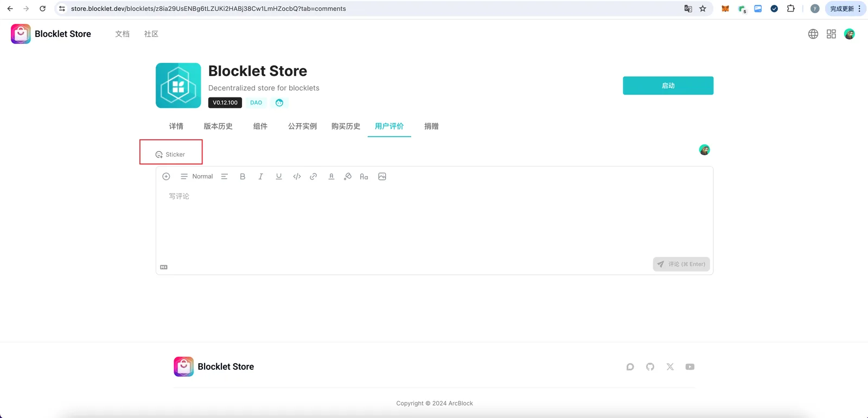Insert an image via the picture icon
This screenshot has width=868, height=418.
pos(382,177)
